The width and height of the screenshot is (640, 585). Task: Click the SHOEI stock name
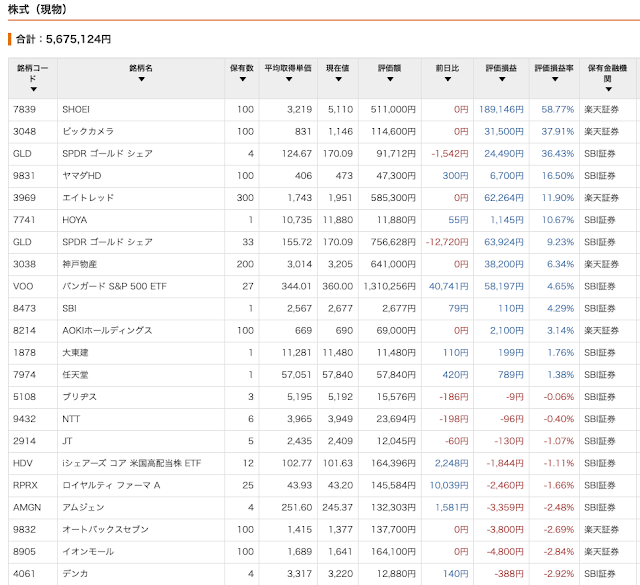(x=76, y=109)
